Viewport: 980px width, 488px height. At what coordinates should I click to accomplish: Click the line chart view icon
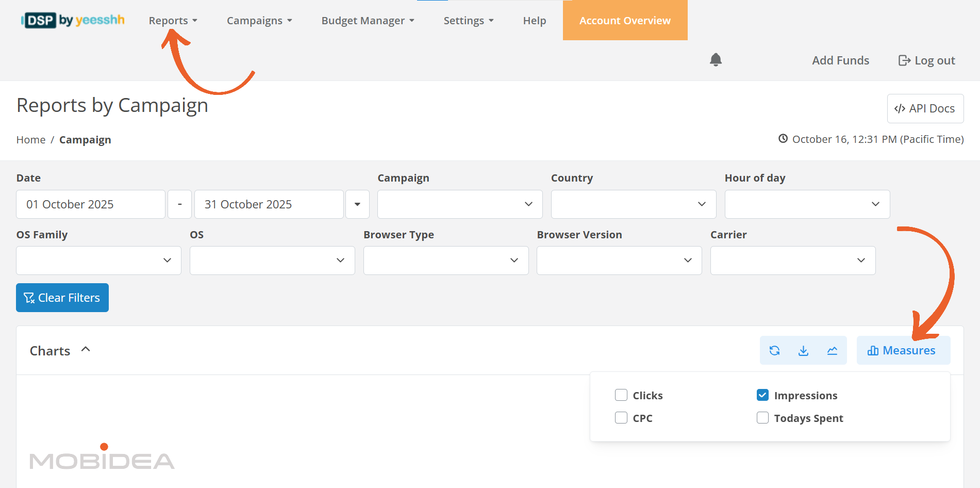832,351
